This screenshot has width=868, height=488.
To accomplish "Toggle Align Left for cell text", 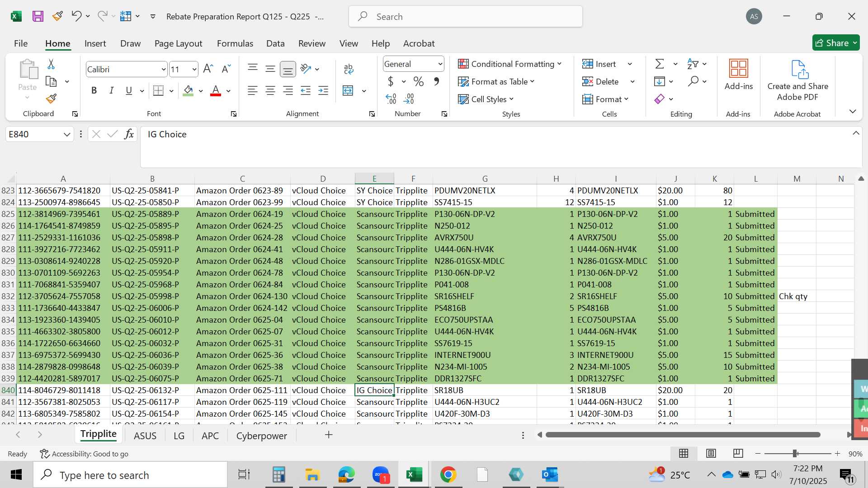I will click(253, 91).
